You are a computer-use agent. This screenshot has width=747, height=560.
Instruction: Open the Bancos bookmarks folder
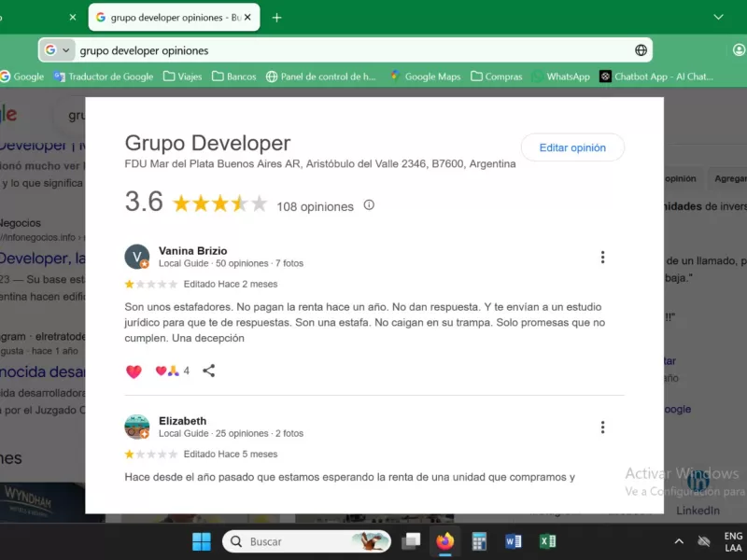point(233,77)
